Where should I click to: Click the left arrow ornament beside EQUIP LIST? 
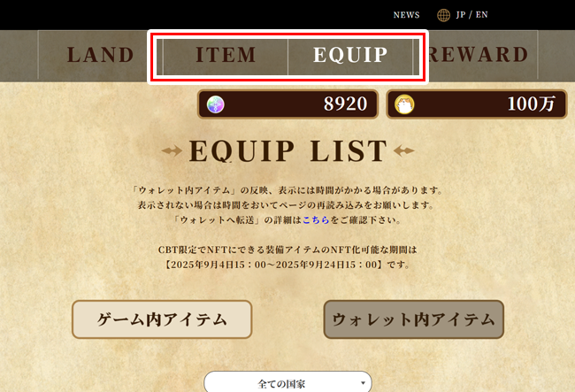click(x=172, y=150)
